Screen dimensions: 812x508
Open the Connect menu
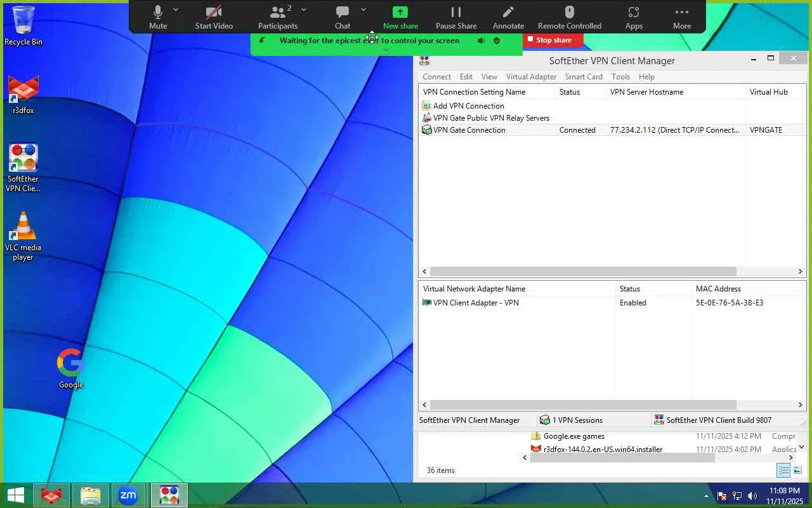pyautogui.click(x=436, y=77)
